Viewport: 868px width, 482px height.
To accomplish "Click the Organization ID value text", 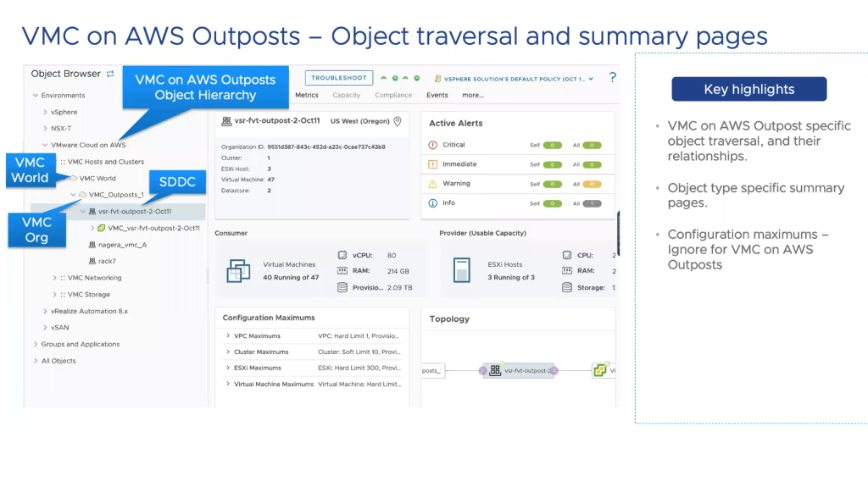I will [x=326, y=147].
